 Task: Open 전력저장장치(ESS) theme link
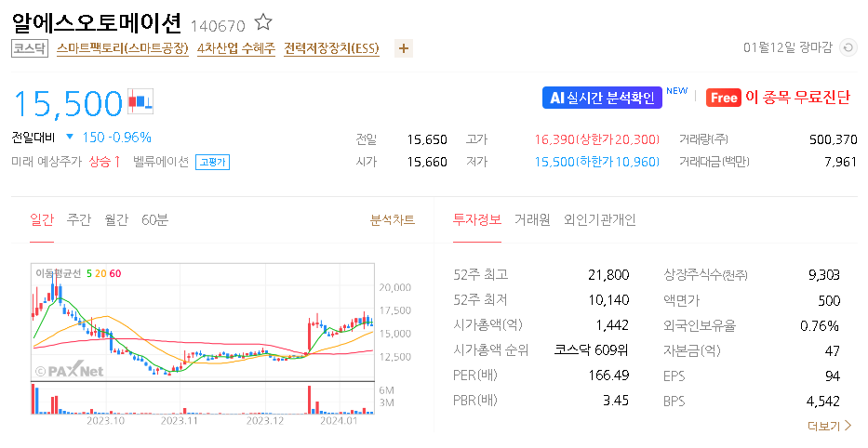point(331,48)
